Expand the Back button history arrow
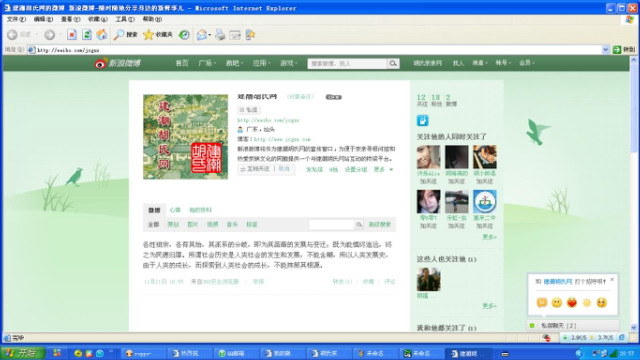 (37, 35)
